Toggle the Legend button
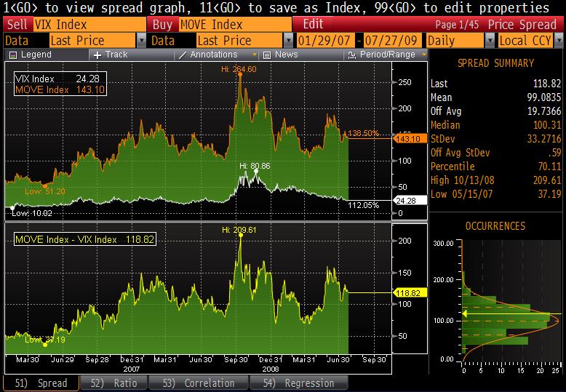 pyautogui.click(x=47, y=55)
